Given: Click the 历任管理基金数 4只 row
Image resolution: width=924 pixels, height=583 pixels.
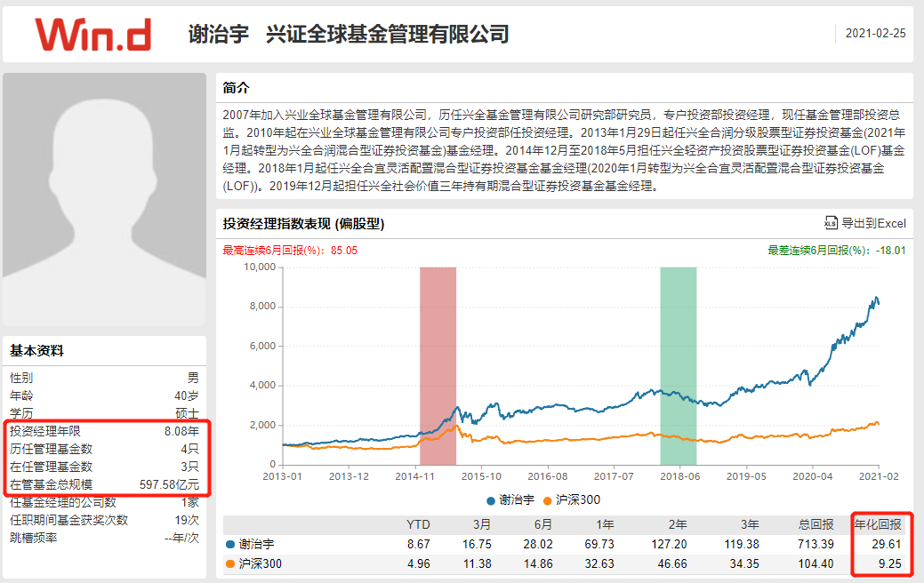Looking at the screenshot, I should [104, 449].
